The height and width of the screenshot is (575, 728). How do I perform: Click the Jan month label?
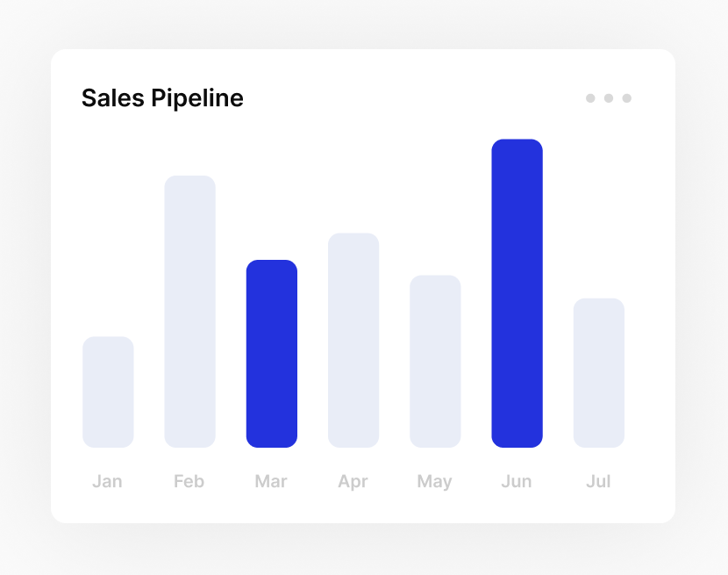click(x=107, y=481)
